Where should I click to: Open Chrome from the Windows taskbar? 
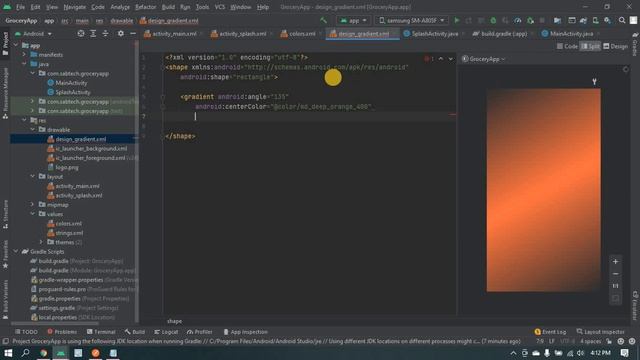43,353
